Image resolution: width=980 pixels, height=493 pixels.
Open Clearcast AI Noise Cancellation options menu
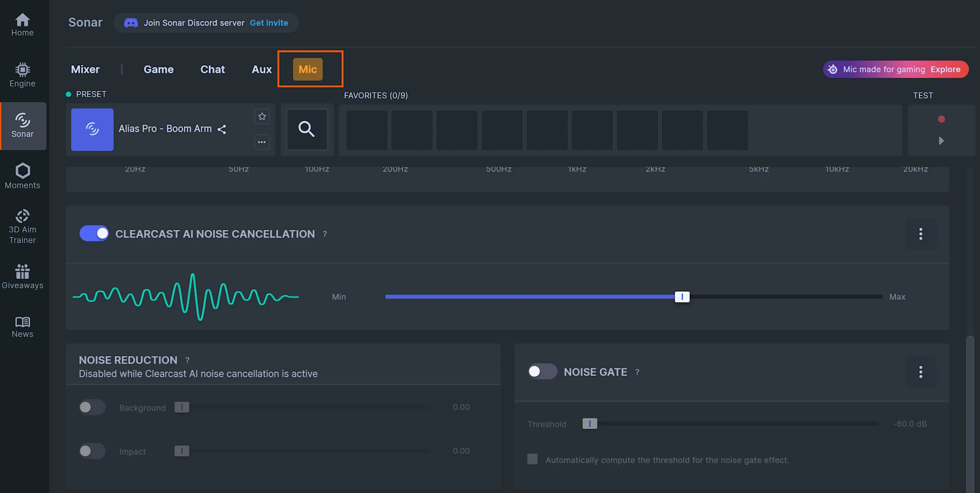pos(921,234)
